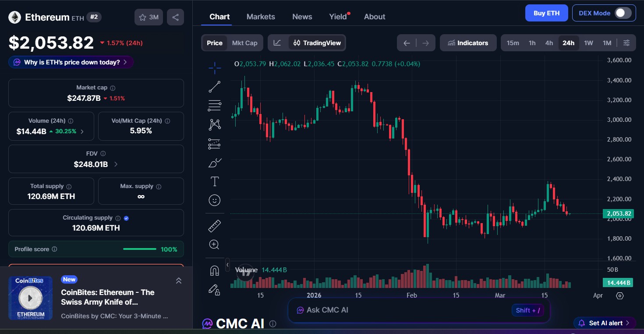Select the trend line drawing tool
644x334 pixels.
214,86
